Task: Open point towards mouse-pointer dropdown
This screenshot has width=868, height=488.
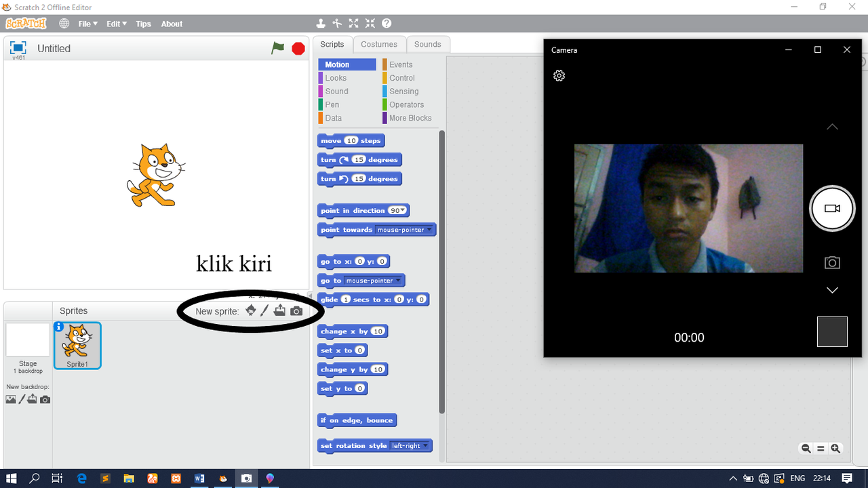Action: pyautogui.click(x=429, y=230)
